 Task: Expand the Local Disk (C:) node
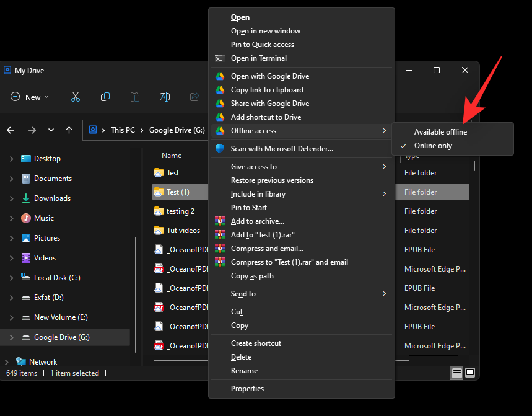11,278
